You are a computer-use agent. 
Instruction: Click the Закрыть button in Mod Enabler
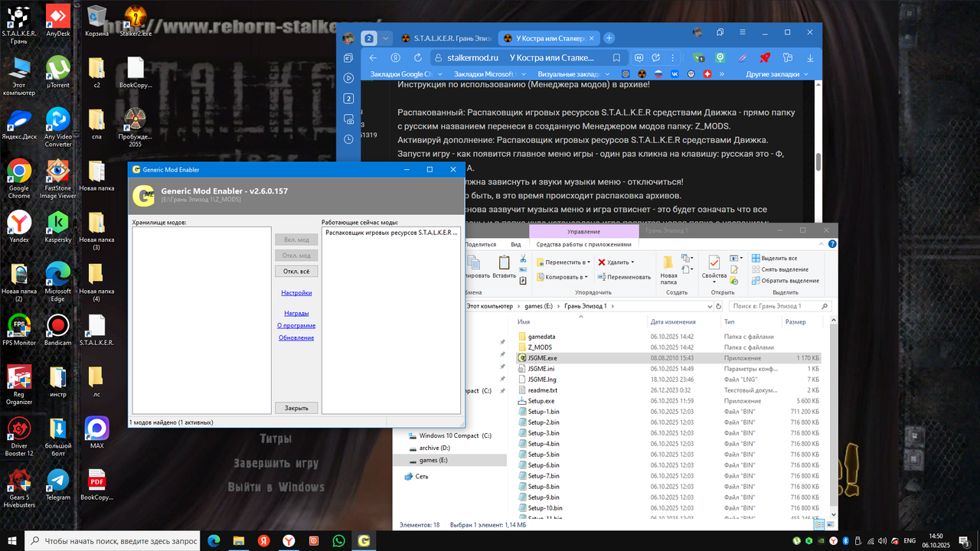[x=296, y=408]
